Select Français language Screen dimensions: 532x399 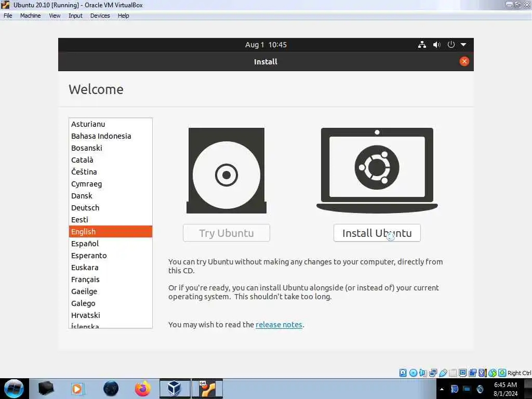coord(111,280)
